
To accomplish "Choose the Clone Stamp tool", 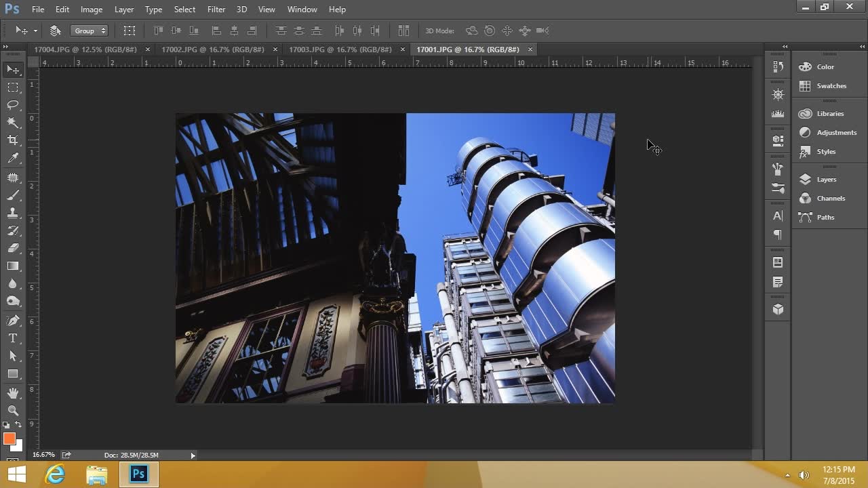I will coord(13,213).
